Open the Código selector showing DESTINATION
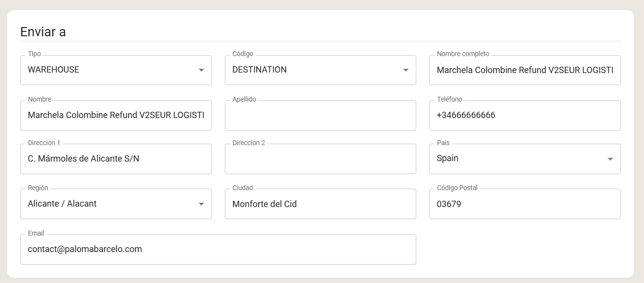The height and width of the screenshot is (283, 644). [321, 70]
